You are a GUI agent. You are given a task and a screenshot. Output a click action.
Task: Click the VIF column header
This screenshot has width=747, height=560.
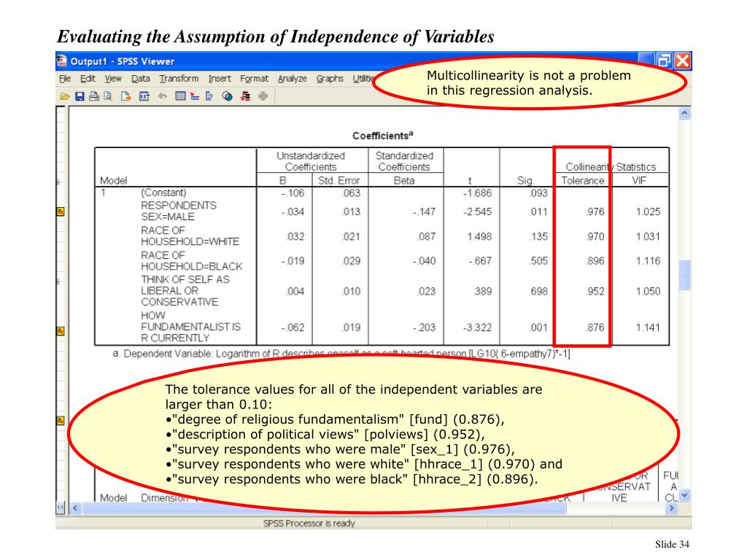pos(639,181)
